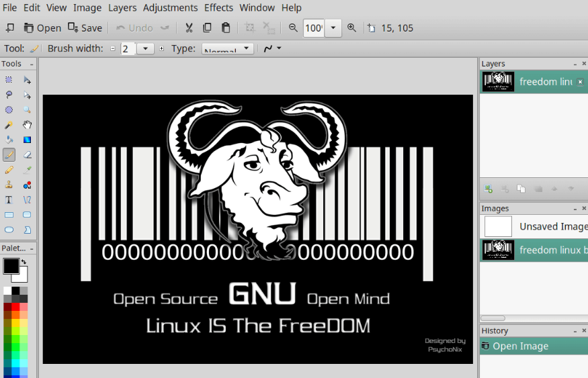Close the Images panel
This screenshot has height=378, width=588.
click(x=584, y=208)
